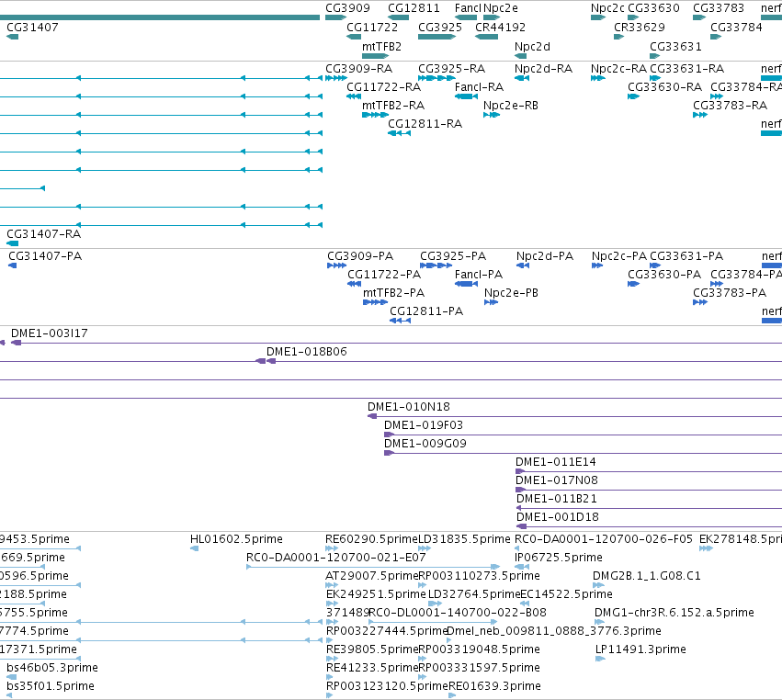Select the CG12811 gene feature
The image size is (782, 700).
(399, 17)
